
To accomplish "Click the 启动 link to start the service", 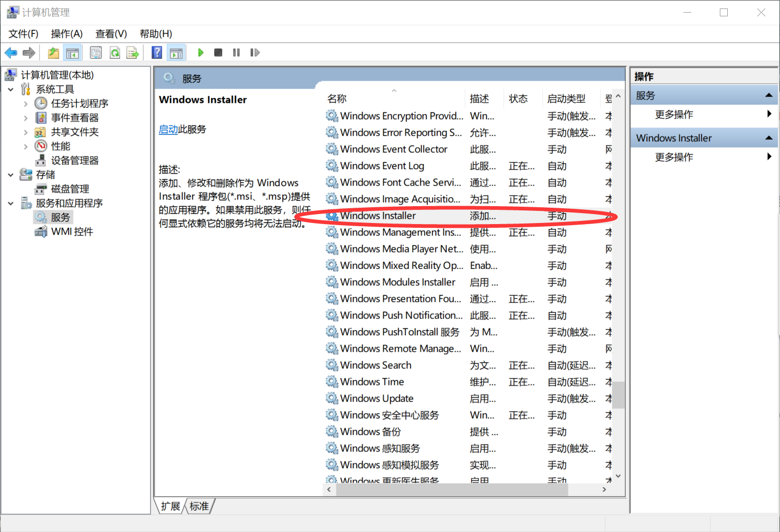I will [168, 129].
